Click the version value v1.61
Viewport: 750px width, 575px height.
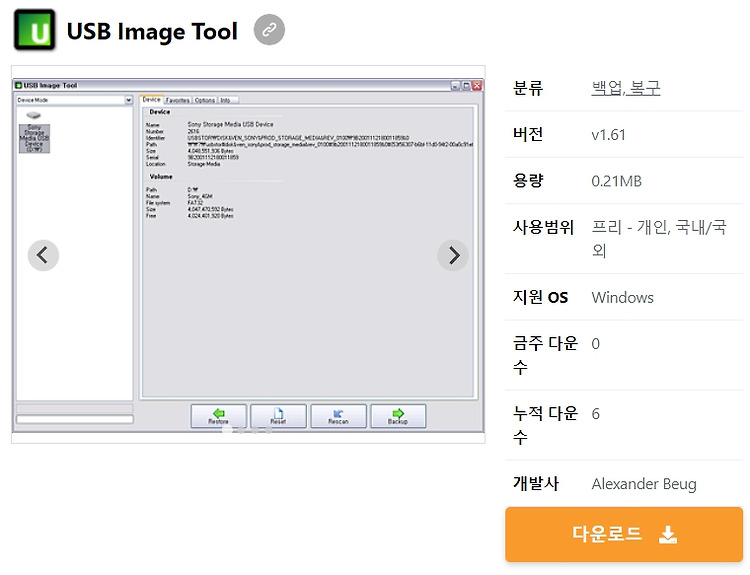[608, 135]
